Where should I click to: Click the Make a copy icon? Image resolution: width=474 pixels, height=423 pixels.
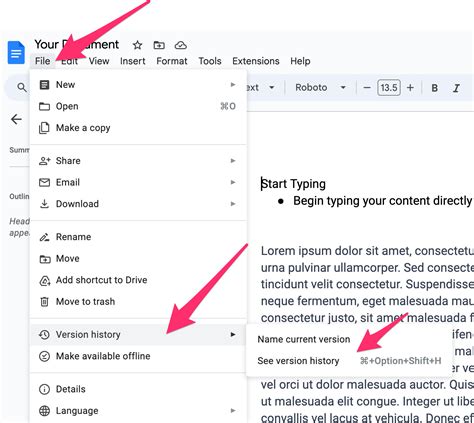[x=44, y=128]
